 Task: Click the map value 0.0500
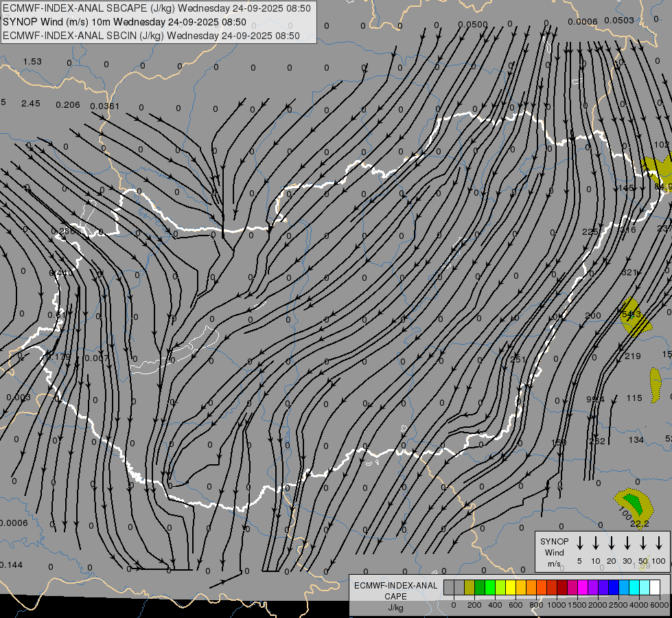click(x=473, y=25)
